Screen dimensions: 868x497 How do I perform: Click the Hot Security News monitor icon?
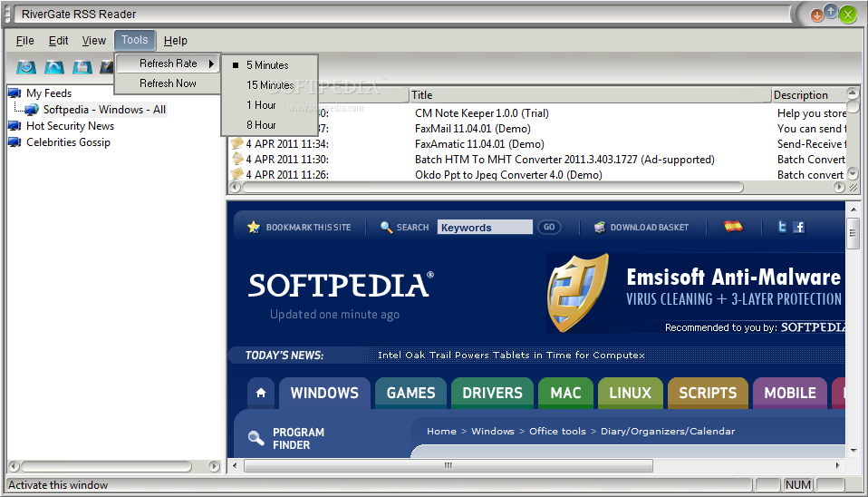(14, 126)
